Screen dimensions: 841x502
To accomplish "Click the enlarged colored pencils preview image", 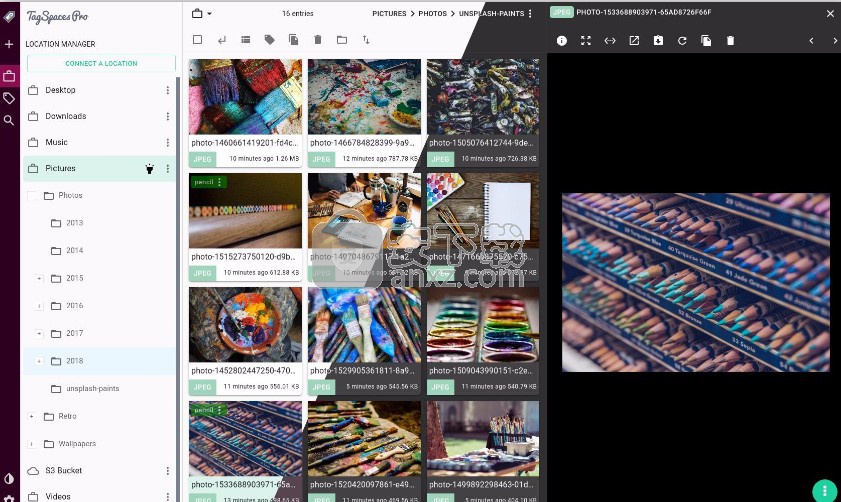I will [x=696, y=283].
